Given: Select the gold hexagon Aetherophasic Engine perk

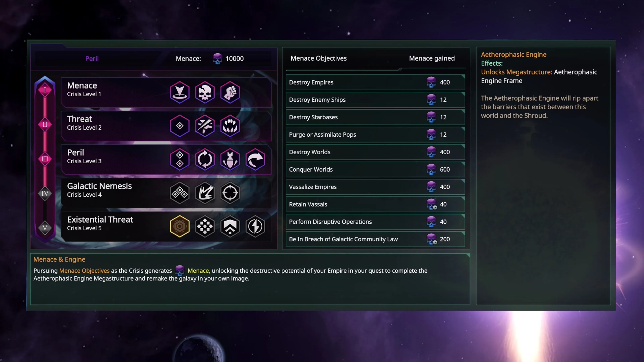Looking at the screenshot, I should (179, 226).
